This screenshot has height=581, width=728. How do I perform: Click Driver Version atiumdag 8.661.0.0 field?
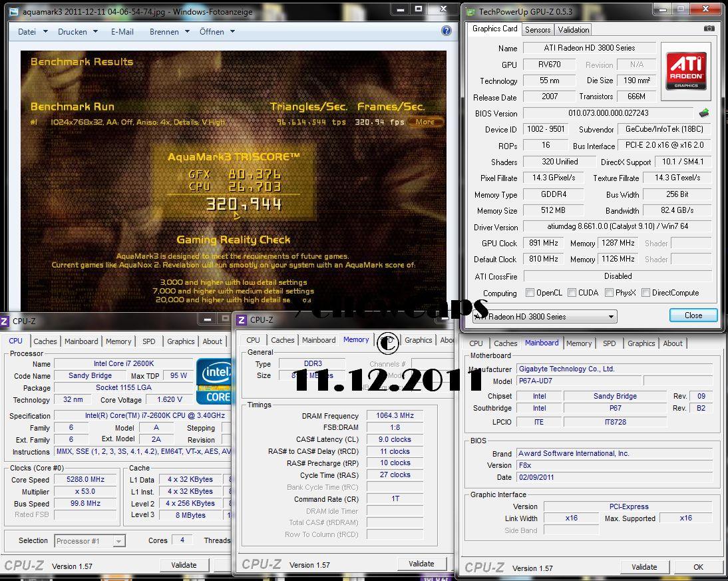tap(618, 226)
